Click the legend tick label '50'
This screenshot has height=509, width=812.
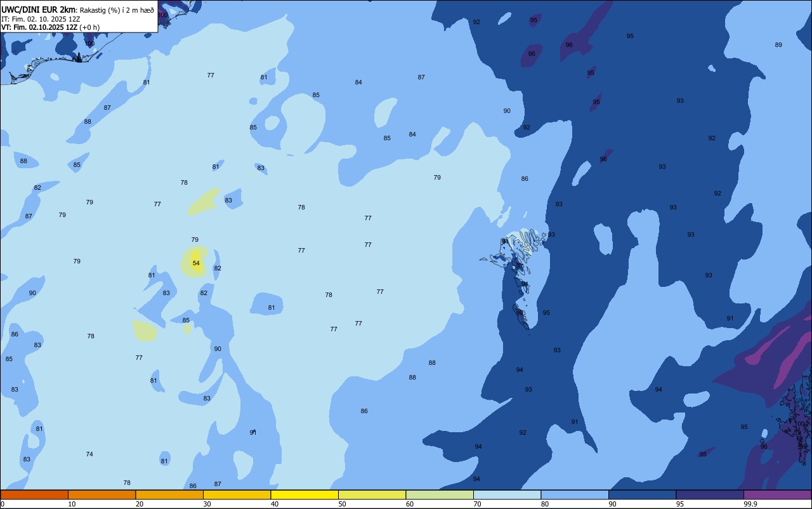[x=342, y=504]
